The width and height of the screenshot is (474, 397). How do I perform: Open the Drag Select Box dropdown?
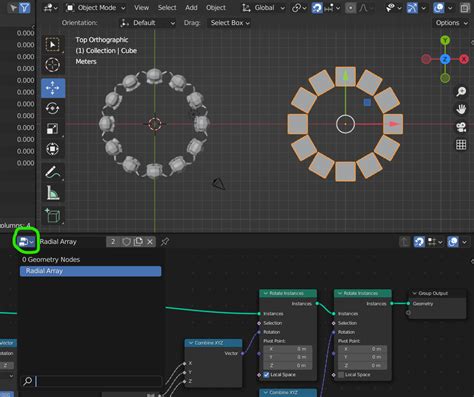pos(230,23)
